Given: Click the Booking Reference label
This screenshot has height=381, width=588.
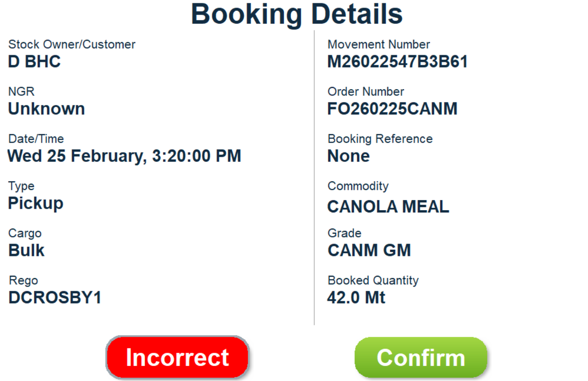Looking at the screenshot, I should pos(380,139).
